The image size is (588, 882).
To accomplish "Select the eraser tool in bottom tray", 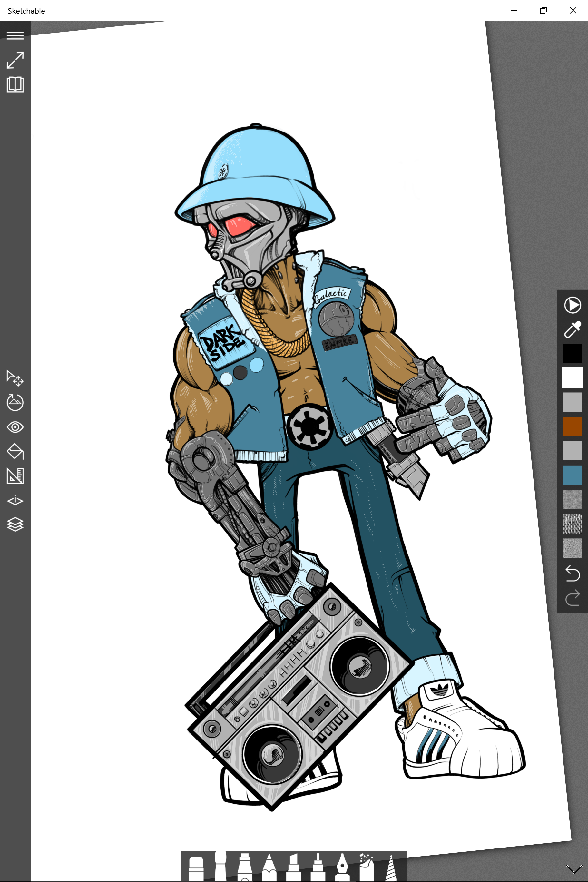I will [196, 868].
